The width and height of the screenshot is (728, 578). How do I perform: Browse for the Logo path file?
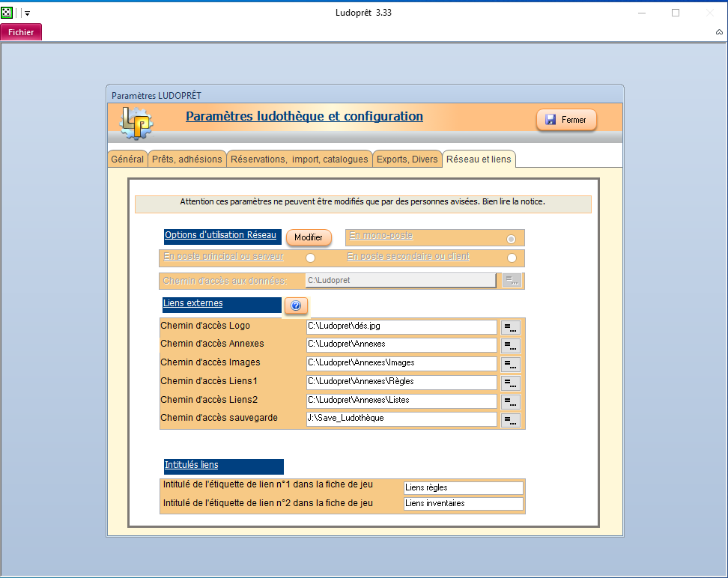511,327
